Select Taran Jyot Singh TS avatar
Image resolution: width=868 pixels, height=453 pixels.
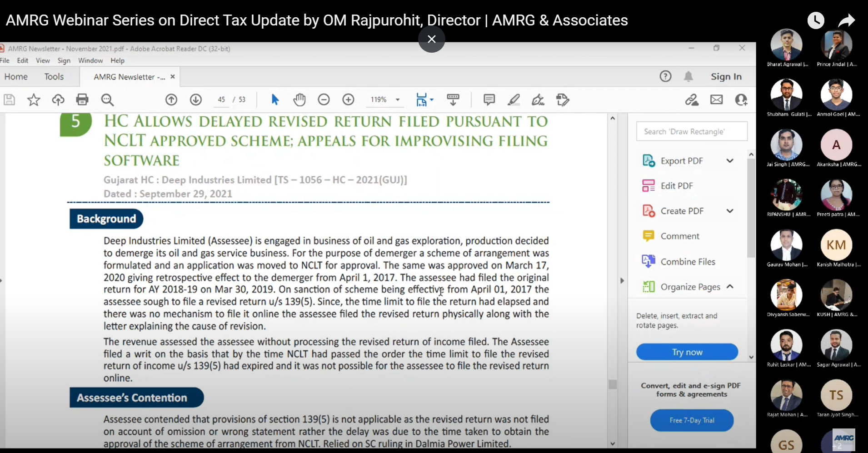[836, 395]
